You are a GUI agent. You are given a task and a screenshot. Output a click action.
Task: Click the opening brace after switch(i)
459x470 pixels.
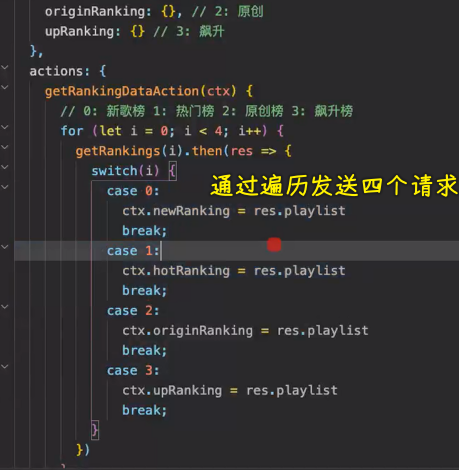click(x=172, y=171)
